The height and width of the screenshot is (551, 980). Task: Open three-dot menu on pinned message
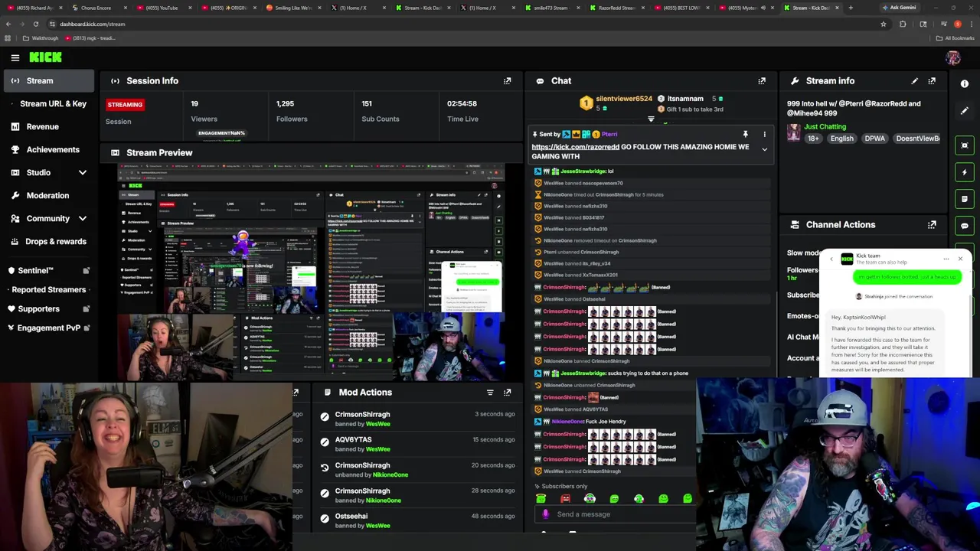tap(764, 135)
